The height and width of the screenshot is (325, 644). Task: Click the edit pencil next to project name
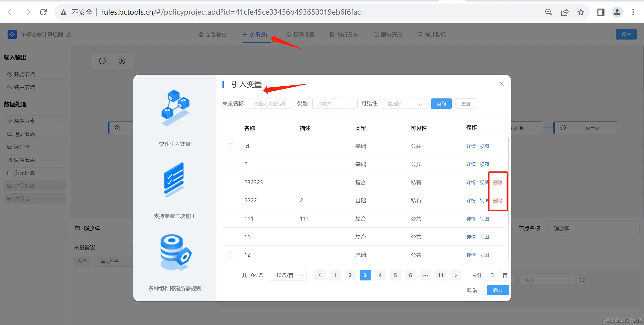click(x=69, y=35)
